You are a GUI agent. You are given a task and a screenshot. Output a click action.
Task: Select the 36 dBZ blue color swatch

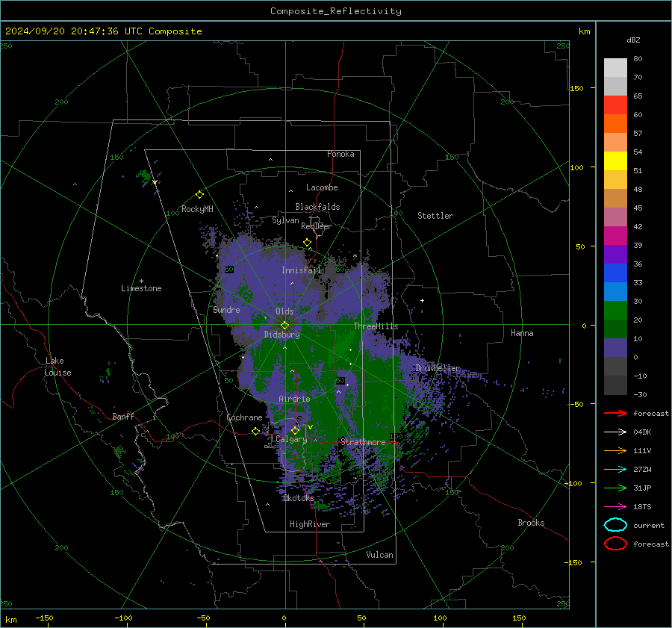[615, 273]
